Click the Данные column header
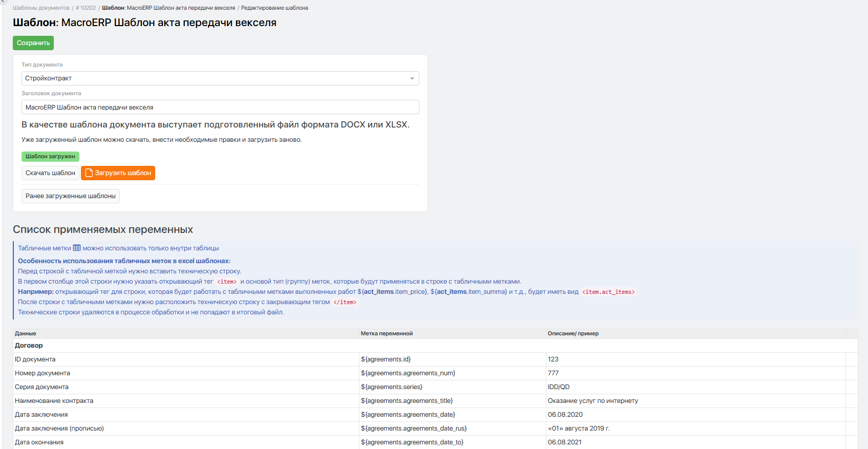This screenshot has width=868, height=449. click(x=26, y=333)
